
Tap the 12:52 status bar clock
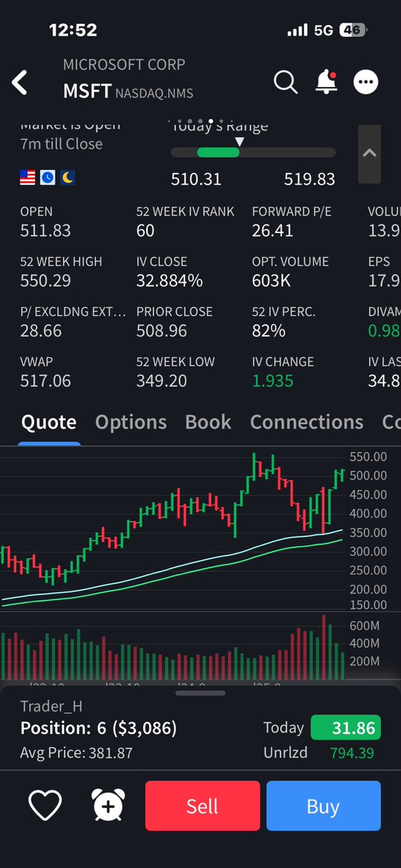point(73,30)
